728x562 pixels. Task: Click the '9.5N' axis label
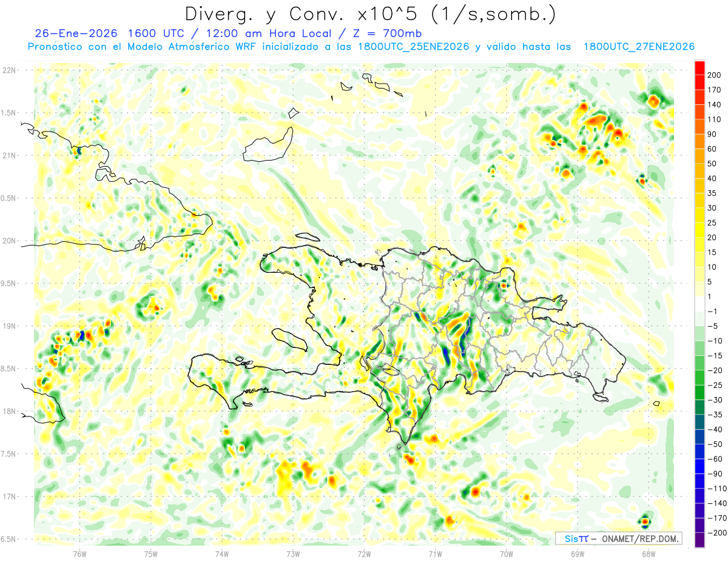[x=9, y=283]
